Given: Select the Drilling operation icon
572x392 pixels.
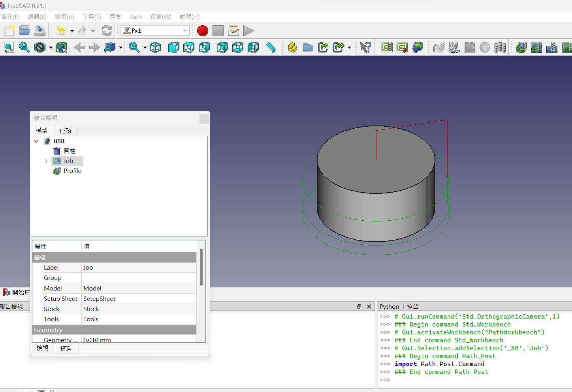Looking at the screenshot, I should tap(552, 47).
